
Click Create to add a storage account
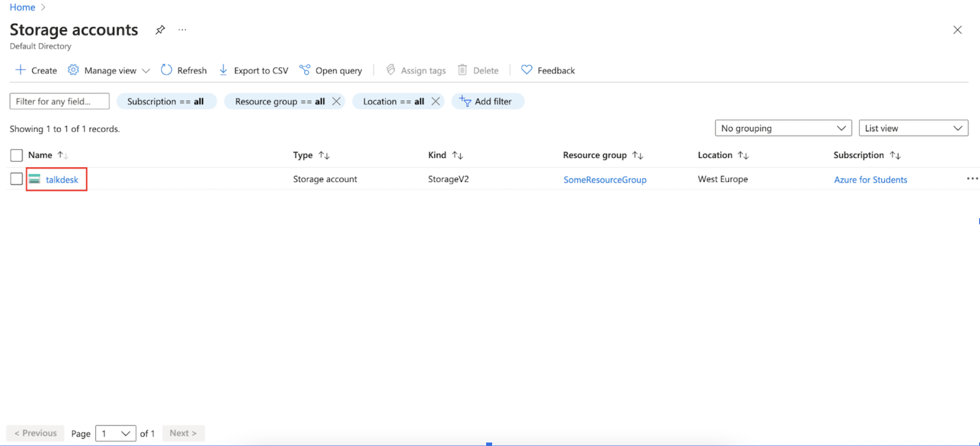[x=36, y=70]
